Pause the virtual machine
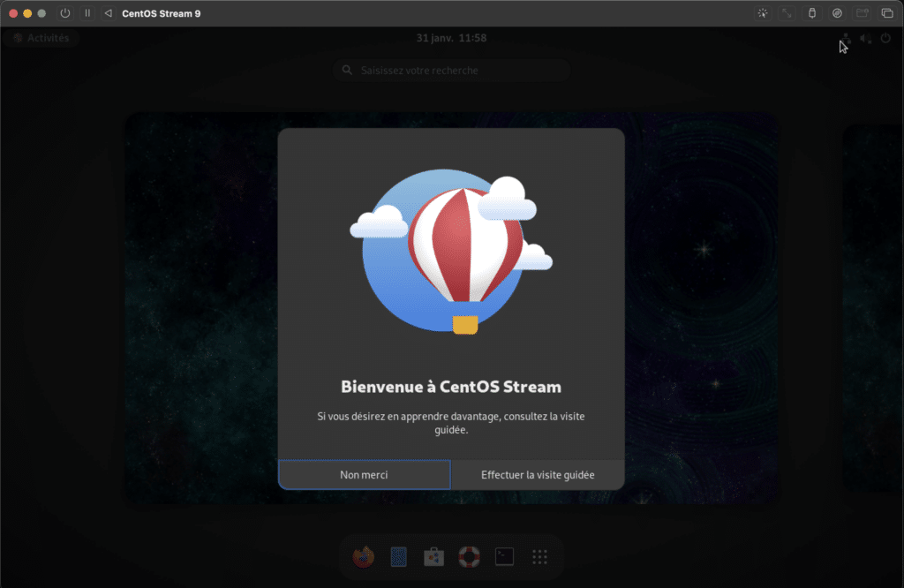This screenshot has height=588, width=904. coord(87,13)
